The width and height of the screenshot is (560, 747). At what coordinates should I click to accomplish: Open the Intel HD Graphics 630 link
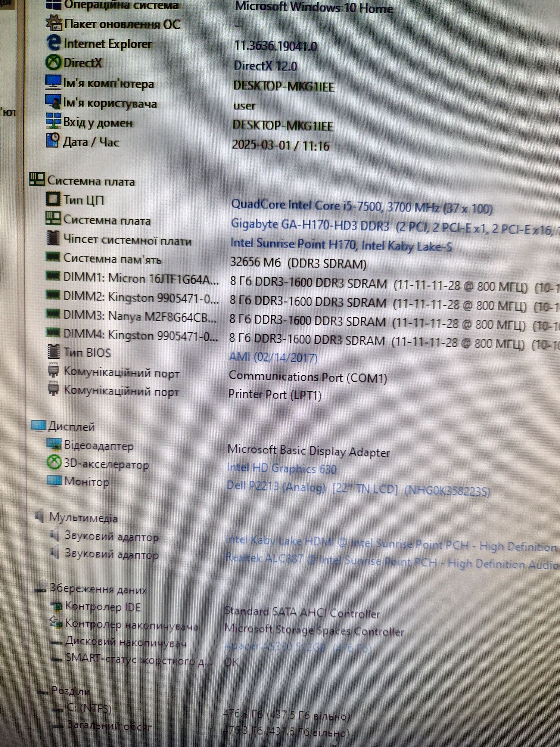tap(282, 468)
